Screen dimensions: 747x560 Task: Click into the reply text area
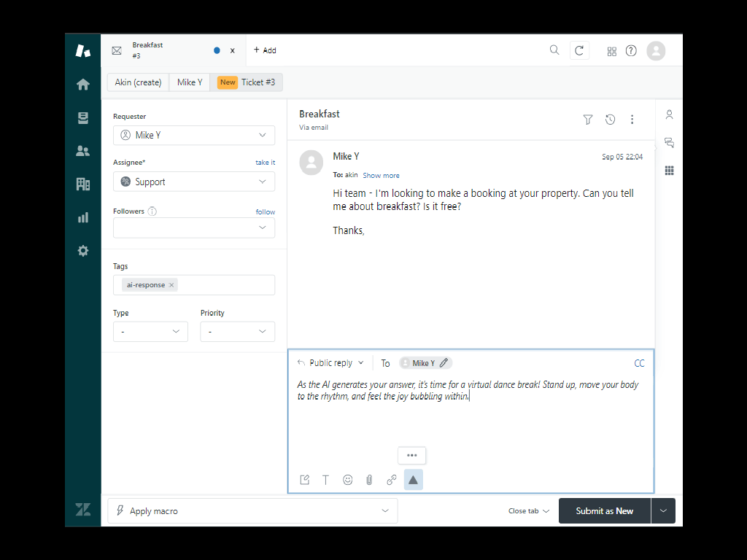pyautogui.click(x=471, y=423)
